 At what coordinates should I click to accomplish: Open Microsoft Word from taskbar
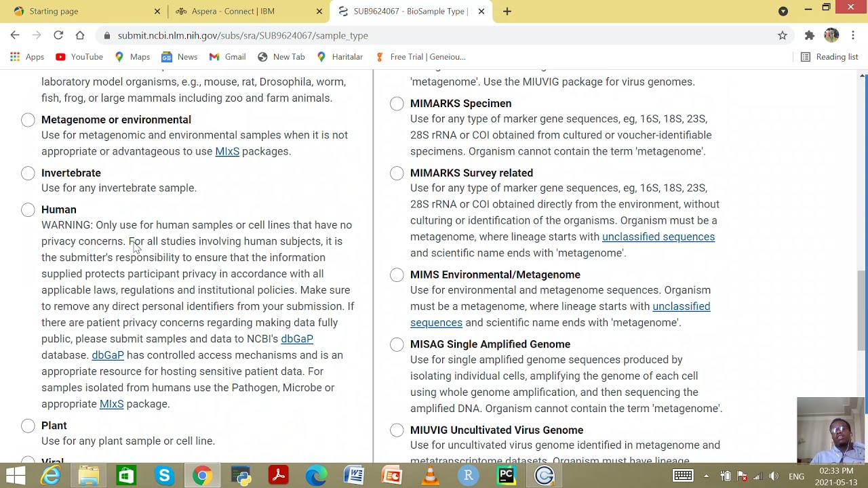[354, 476]
